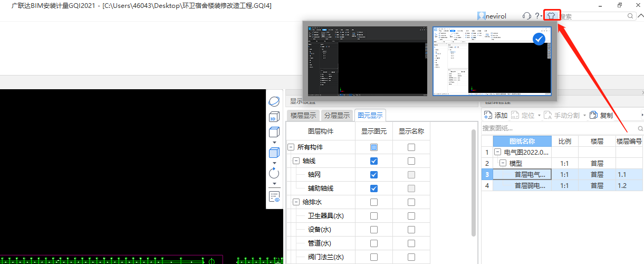Screen dimensions: 644x264
Task: Check 显示名称 for 管道(水)
Action: coord(411,243)
